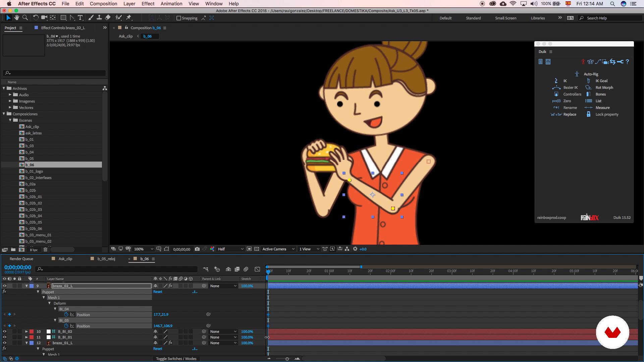Viewport: 644px width, 362px height.
Task: Select the Rectangle shape tool
Action: (x=63, y=18)
